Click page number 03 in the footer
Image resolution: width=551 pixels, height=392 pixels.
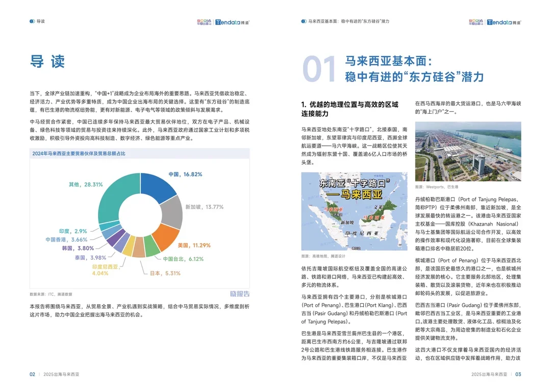[x=518, y=375]
